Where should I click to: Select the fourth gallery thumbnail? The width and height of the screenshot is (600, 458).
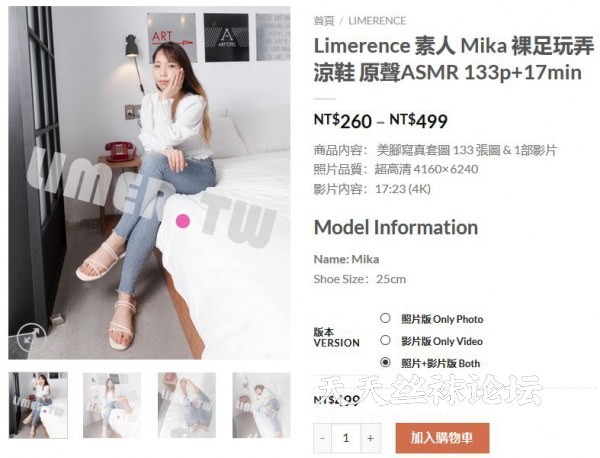point(261,405)
